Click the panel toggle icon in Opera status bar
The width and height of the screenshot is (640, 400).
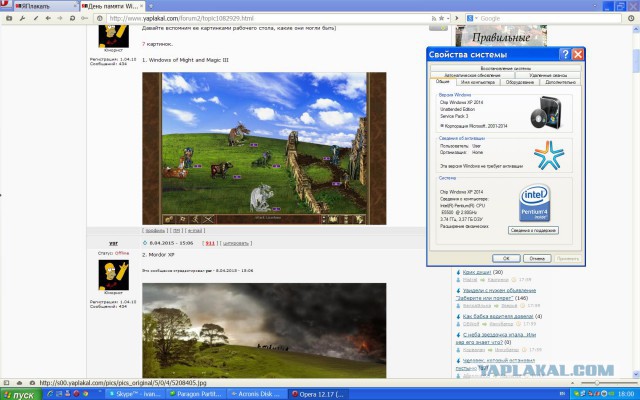(x=6, y=383)
